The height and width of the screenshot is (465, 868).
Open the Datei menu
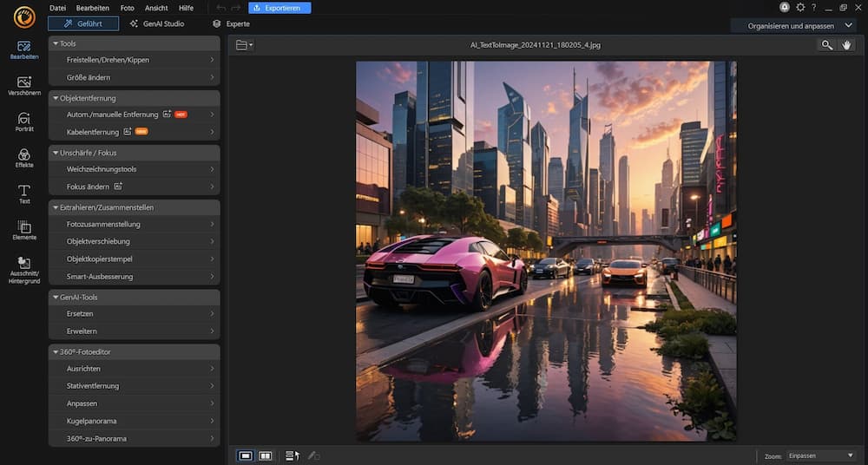57,8
